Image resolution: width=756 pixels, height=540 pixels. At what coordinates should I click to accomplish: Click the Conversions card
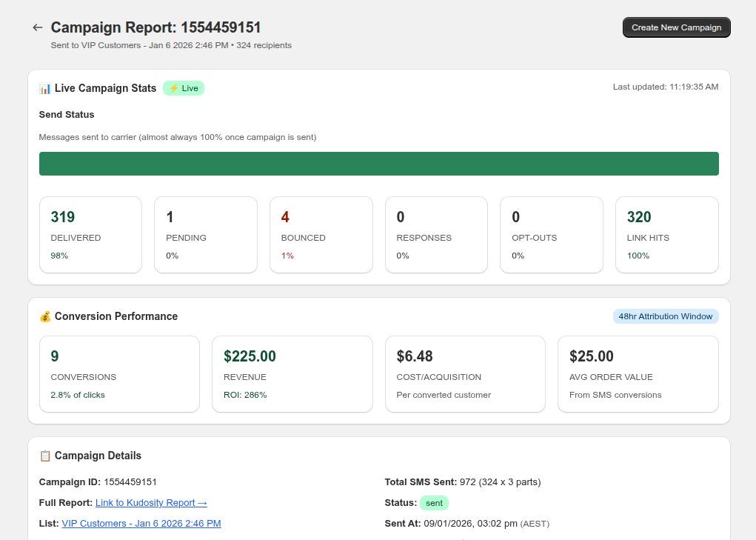pos(119,374)
